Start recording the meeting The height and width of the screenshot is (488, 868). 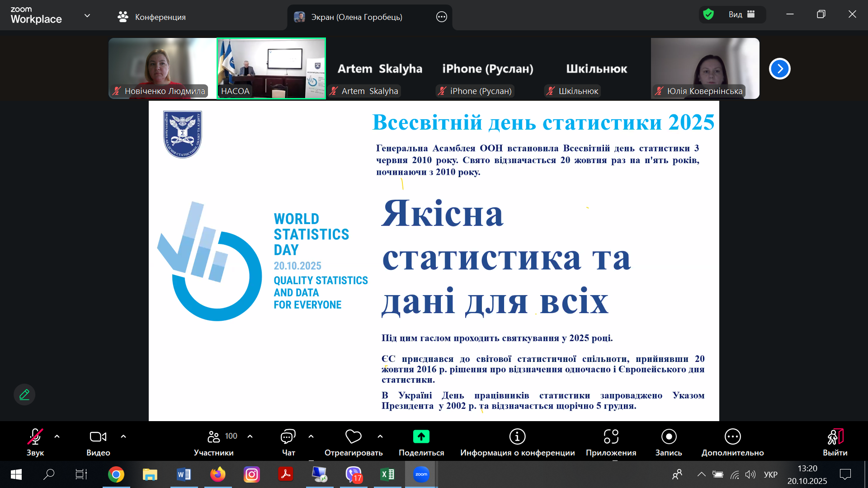669,442
